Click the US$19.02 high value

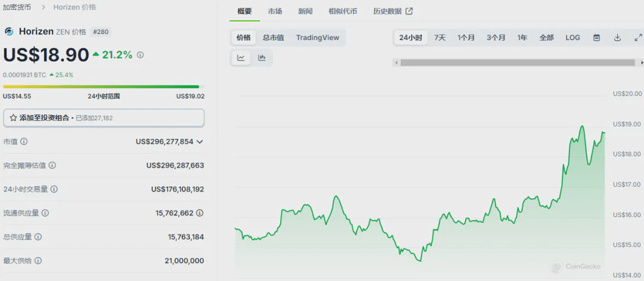click(x=190, y=96)
